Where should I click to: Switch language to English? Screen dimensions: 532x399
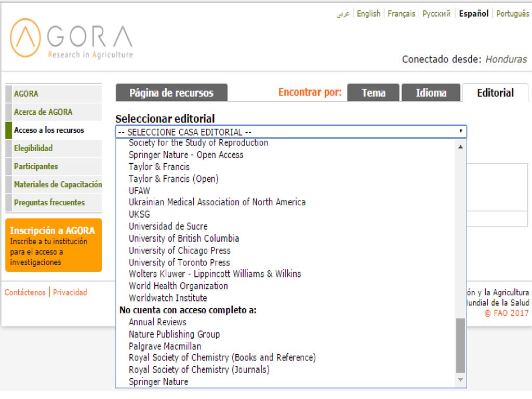tap(368, 14)
